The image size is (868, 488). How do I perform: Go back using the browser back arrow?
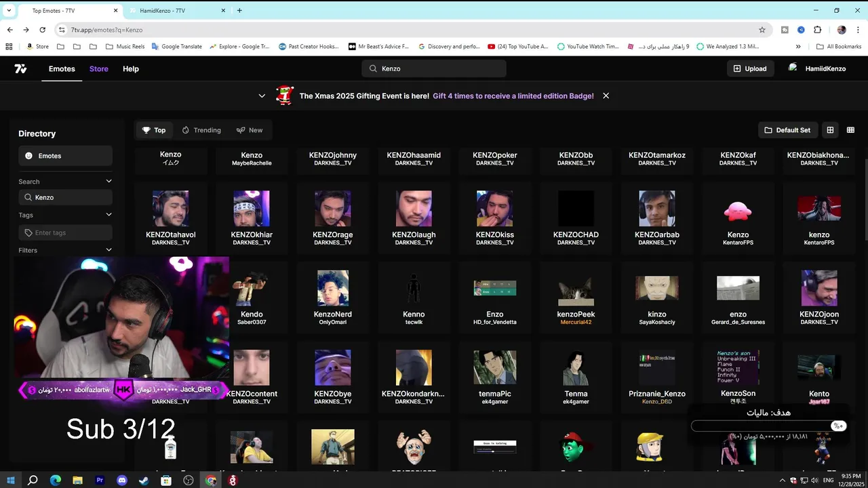[x=9, y=30]
